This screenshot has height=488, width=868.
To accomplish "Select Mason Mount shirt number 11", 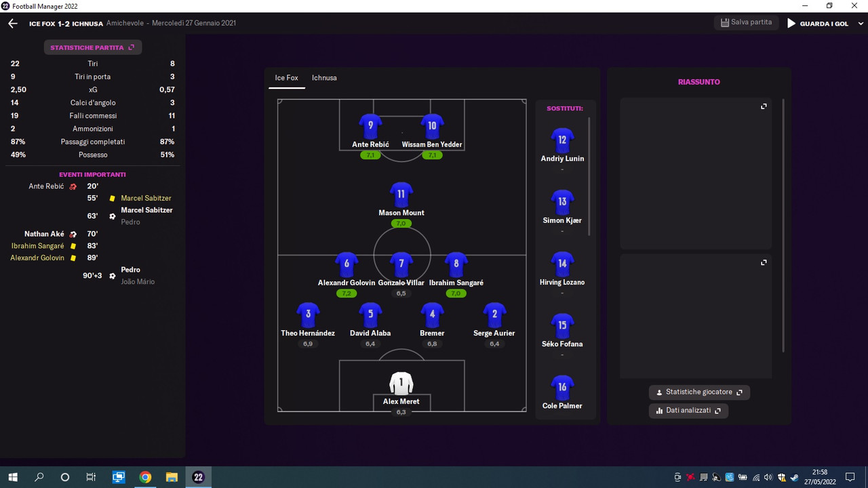I will point(401,194).
